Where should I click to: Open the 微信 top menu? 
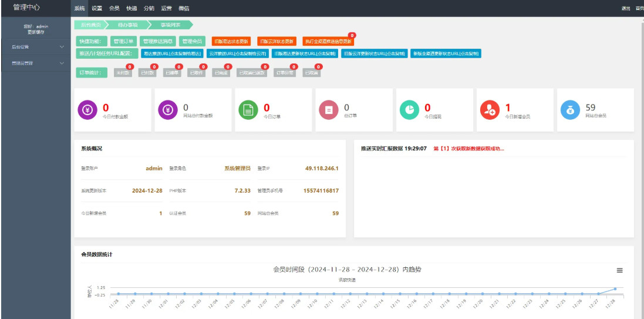click(184, 8)
